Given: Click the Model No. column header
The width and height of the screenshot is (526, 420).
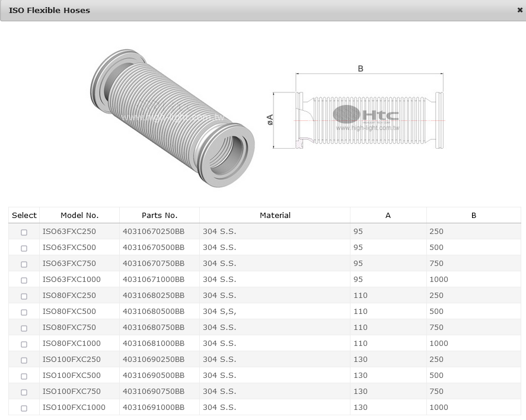Looking at the screenshot, I should [x=79, y=216].
